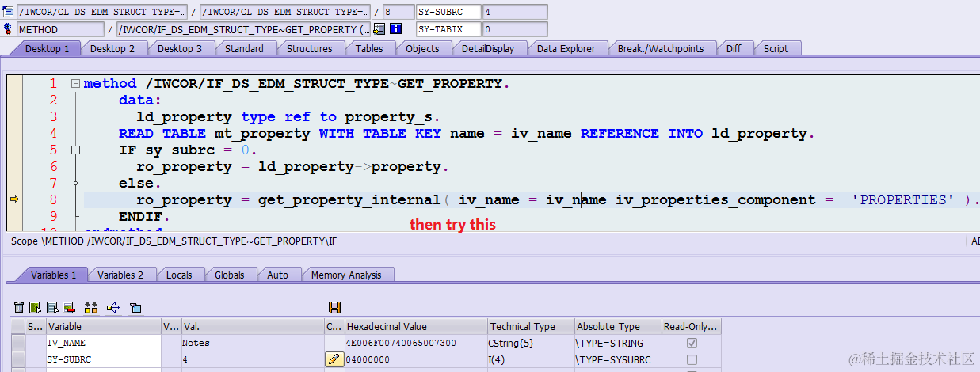
Task: Click the layout box icon right of the blue arrows
Action: pyautogui.click(x=135, y=307)
